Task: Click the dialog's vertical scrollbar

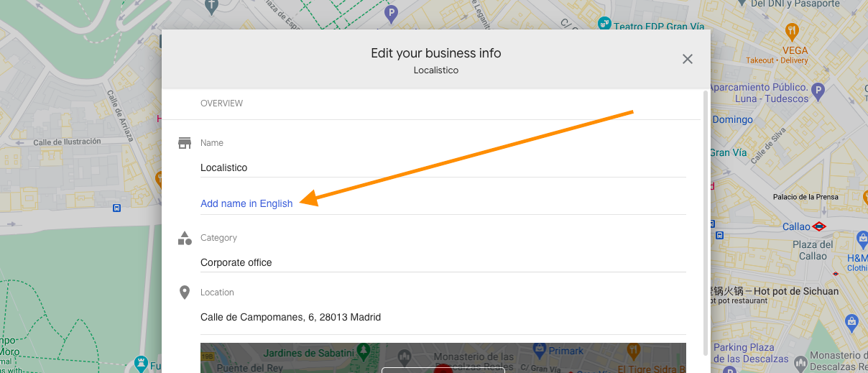Action: (706, 223)
